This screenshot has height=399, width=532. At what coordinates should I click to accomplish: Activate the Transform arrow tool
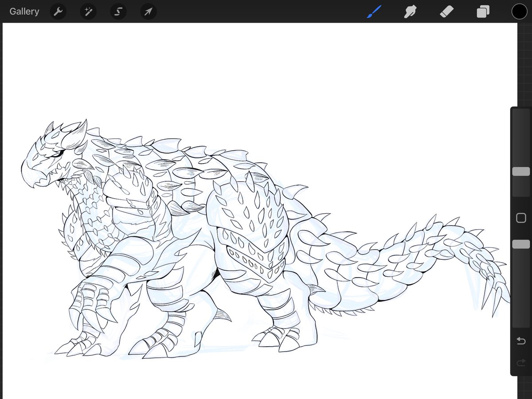coord(149,12)
